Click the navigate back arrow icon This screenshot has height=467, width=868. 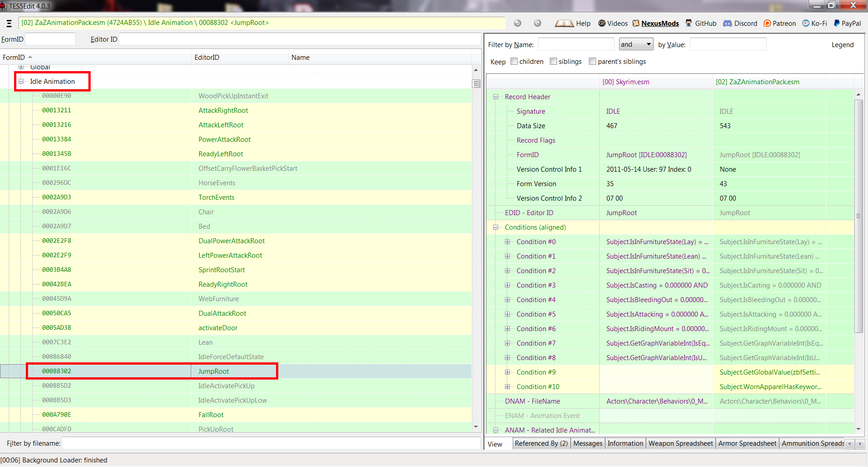click(518, 23)
